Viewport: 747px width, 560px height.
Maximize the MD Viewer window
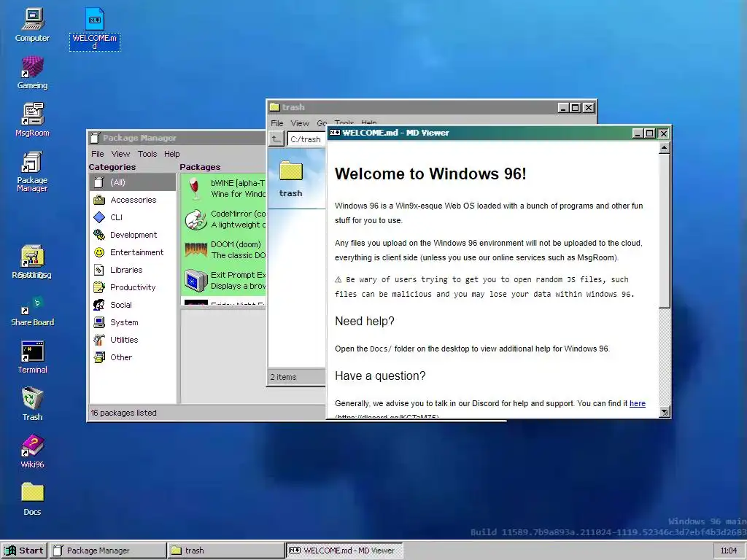(x=650, y=133)
